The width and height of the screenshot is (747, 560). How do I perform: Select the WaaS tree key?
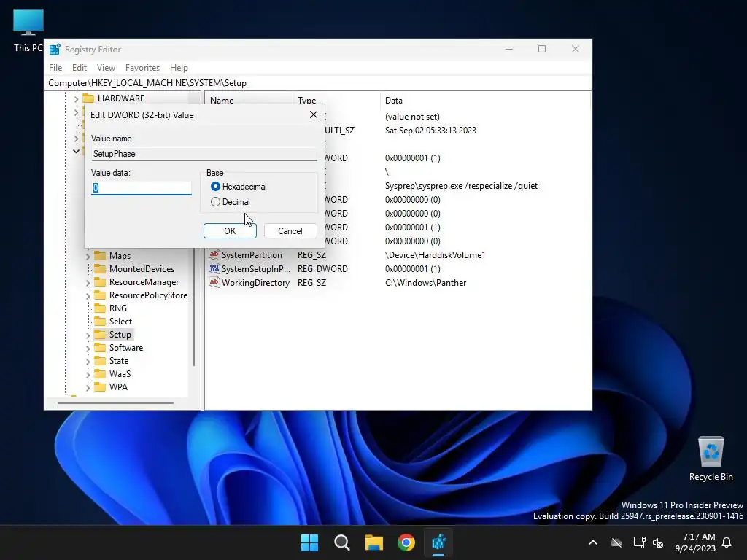pyautogui.click(x=120, y=374)
